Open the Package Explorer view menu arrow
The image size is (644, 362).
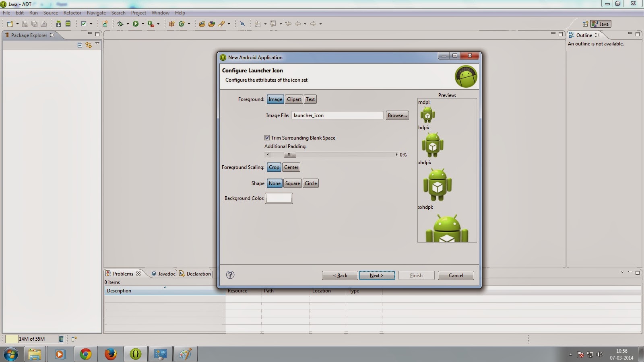coord(97,43)
